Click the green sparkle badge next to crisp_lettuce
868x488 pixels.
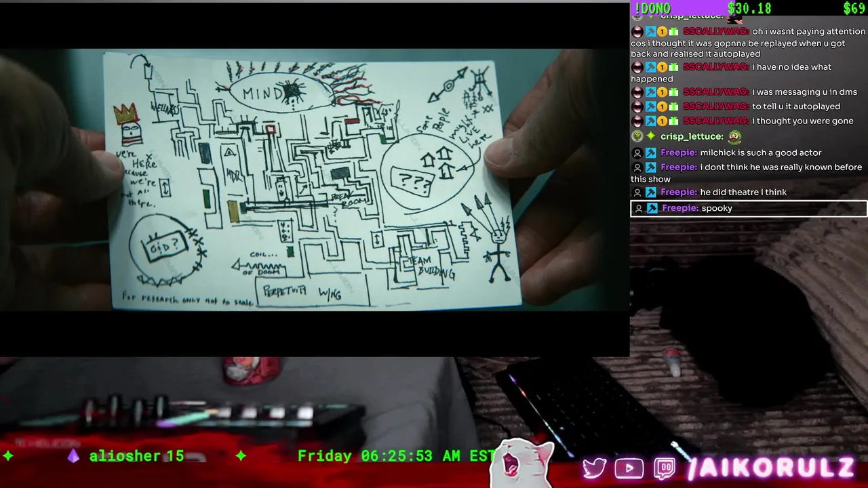point(650,136)
